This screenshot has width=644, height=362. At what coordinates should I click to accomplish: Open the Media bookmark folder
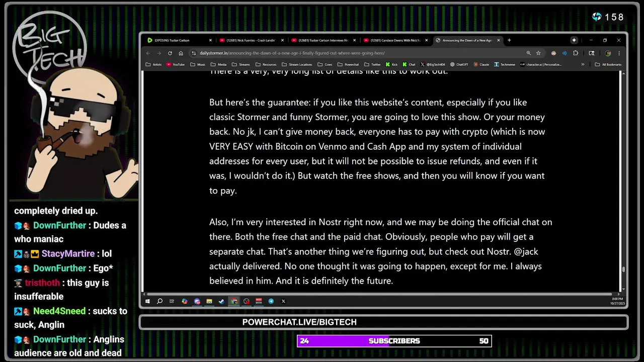coord(218,64)
